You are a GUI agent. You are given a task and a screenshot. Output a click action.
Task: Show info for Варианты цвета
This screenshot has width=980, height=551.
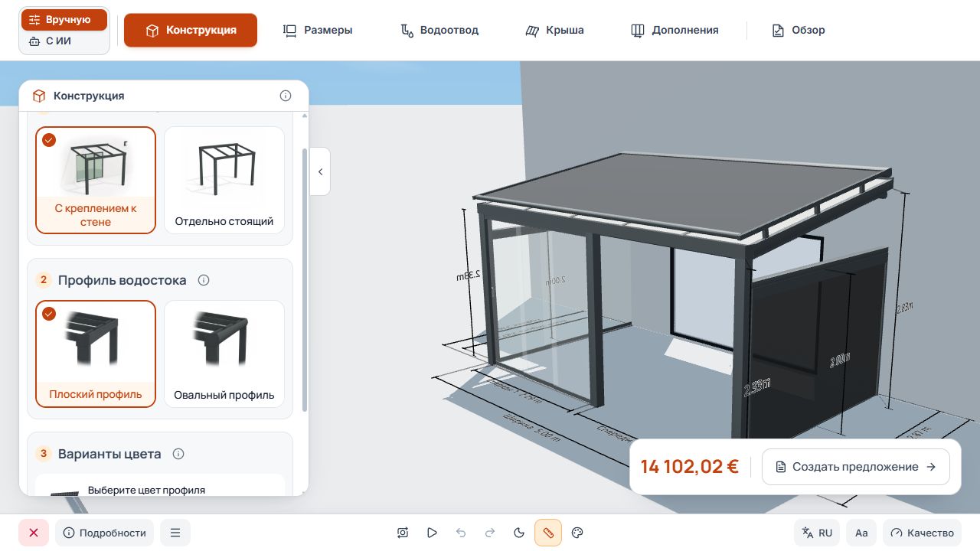click(178, 454)
